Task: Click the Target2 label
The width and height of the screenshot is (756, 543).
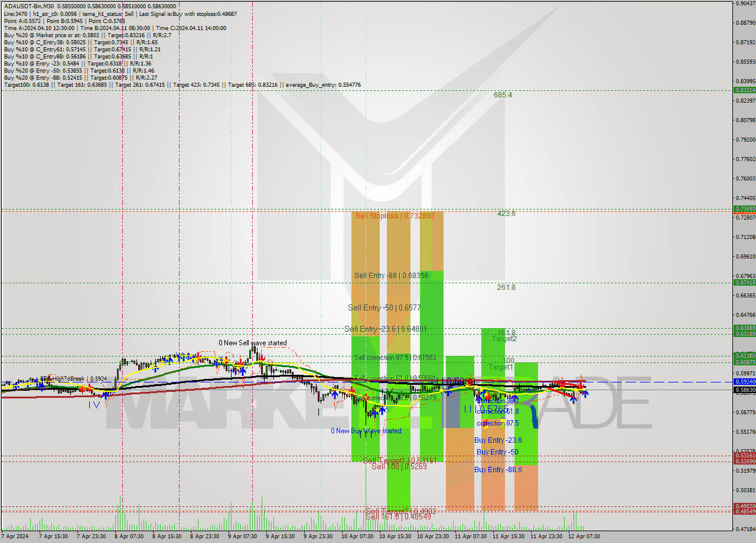Action: 505,339
